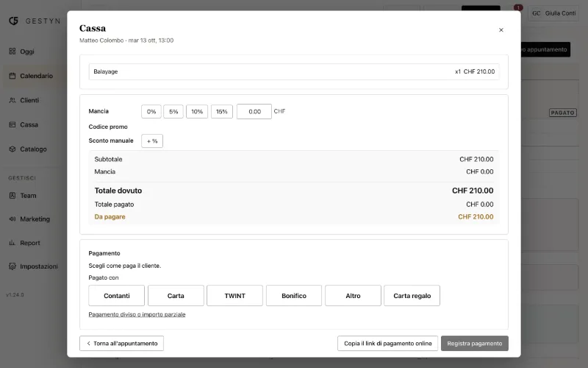
Task: Click the Cassa register icon in sidebar
Action: pyautogui.click(x=12, y=124)
